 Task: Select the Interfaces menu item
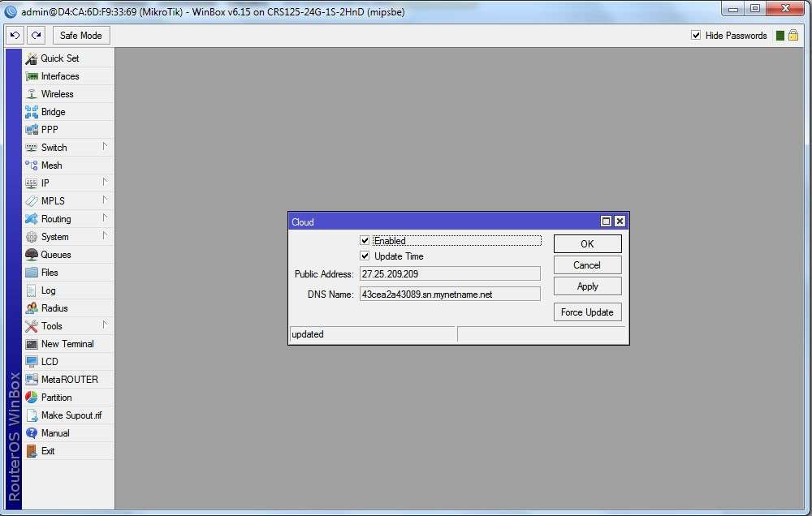[68, 76]
